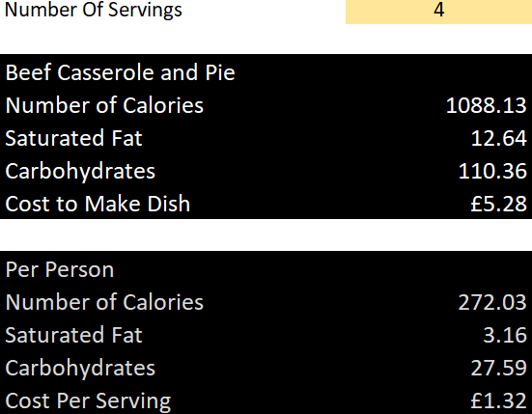Select the Beef Casserole and Pie heading
This screenshot has width=532, height=414.
pyautogui.click(x=120, y=72)
